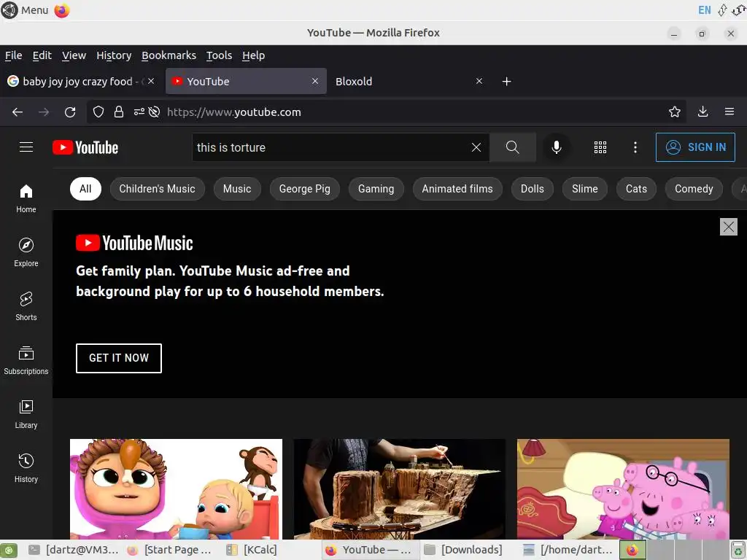Switch keyboard layout EN indicator
747x560 pixels.
tap(704, 10)
